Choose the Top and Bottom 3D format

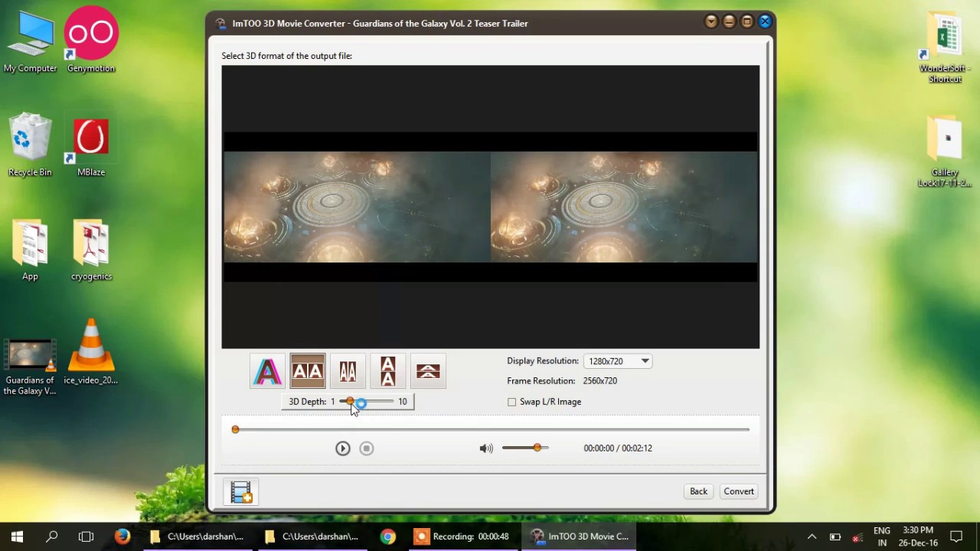pyautogui.click(x=387, y=372)
